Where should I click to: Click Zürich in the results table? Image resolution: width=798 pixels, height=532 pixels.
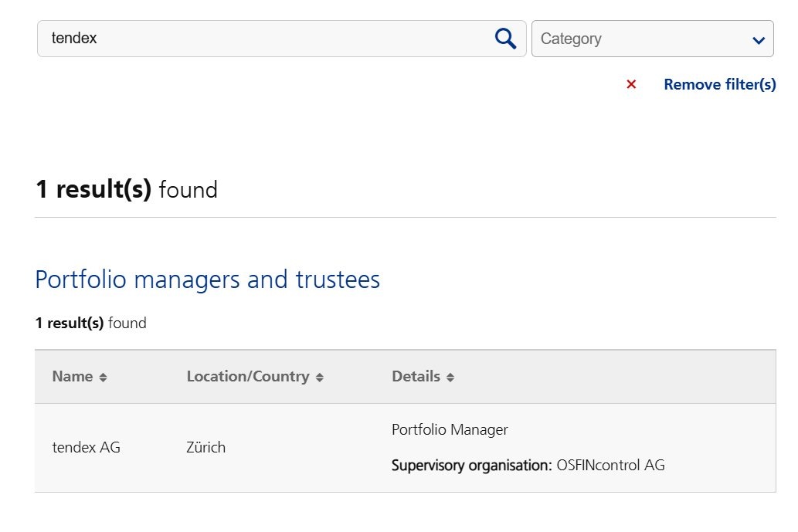pyautogui.click(x=206, y=447)
